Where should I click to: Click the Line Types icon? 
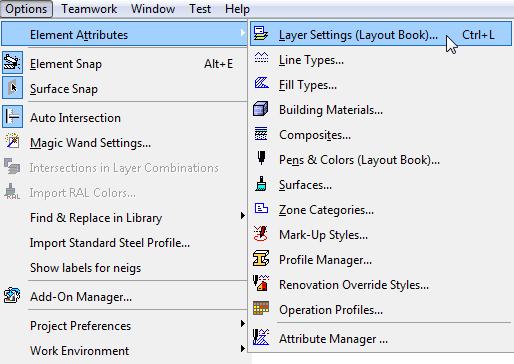pyautogui.click(x=261, y=57)
